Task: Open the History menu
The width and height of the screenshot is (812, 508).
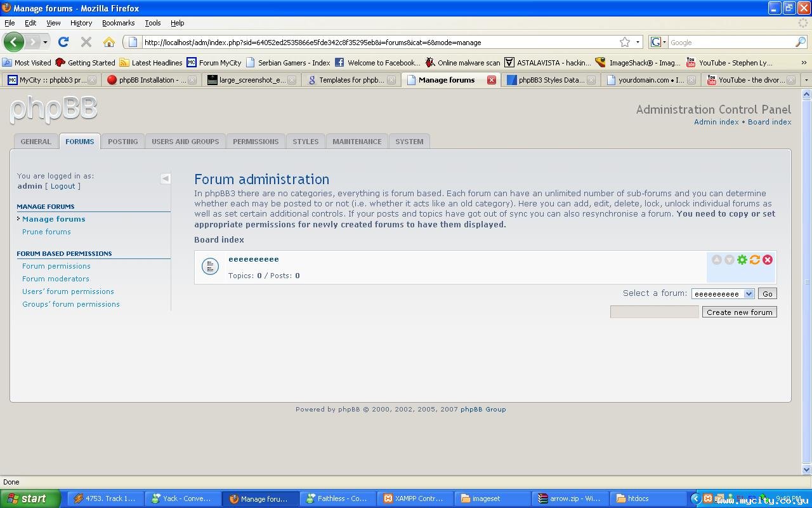Action: [81, 23]
